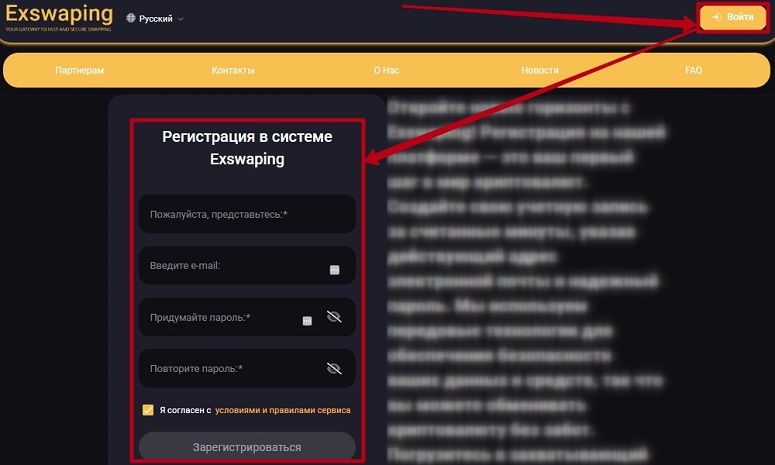Open 'условиями и правилами сервиса' link

283,410
